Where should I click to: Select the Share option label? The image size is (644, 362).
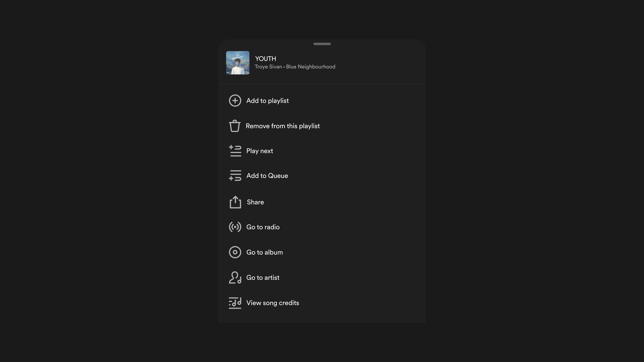point(255,202)
